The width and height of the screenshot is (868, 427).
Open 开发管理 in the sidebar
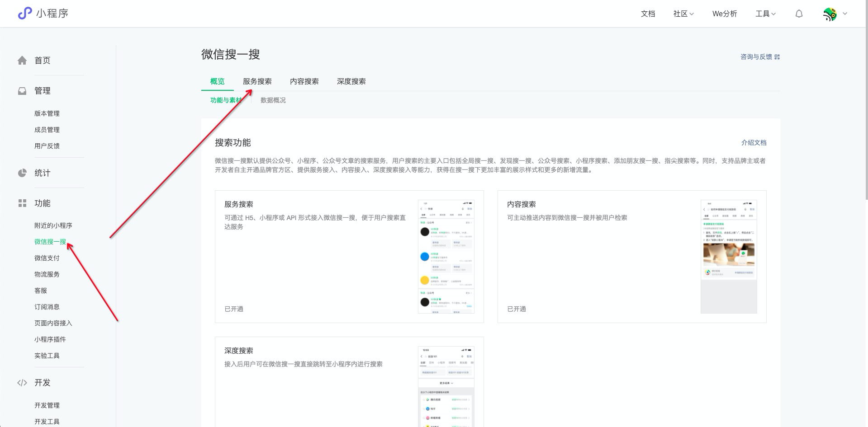pyautogui.click(x=47, y=405)
